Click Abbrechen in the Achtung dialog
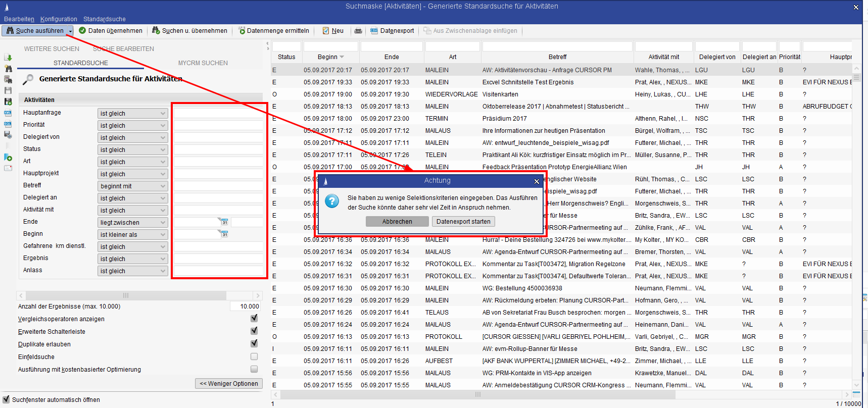This screenshot has height=408, width=868. click(x=397, y=222)
